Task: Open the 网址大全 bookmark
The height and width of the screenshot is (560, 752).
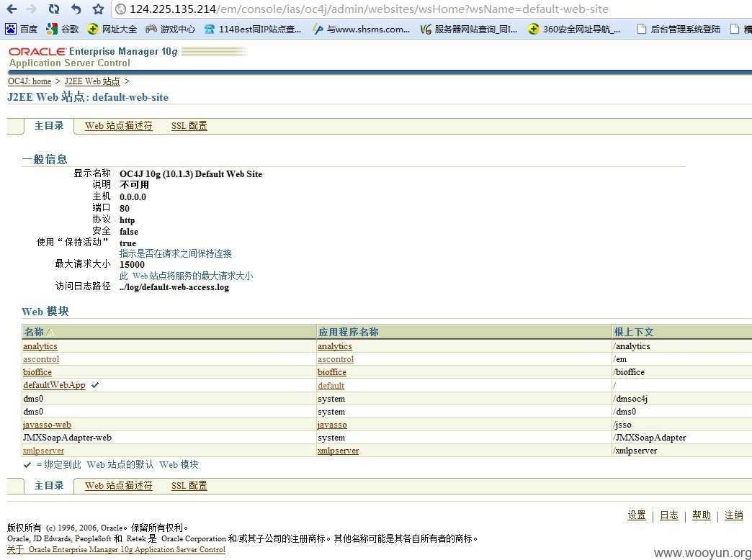Action: point(112,30)
